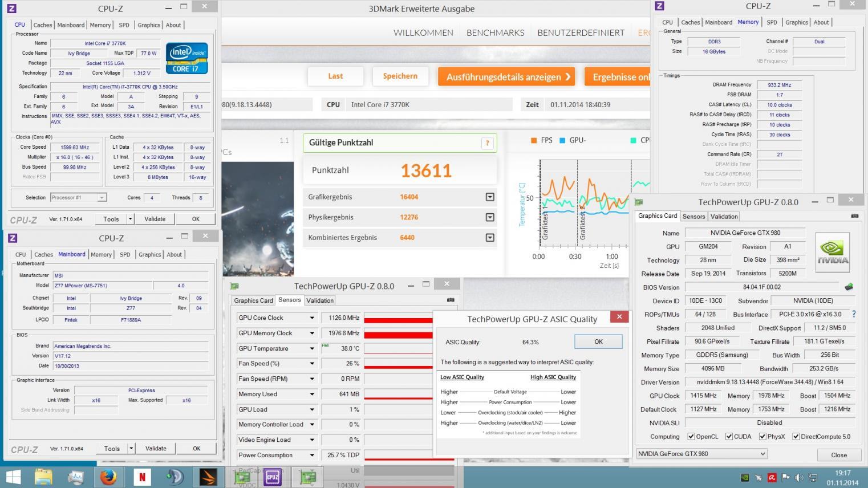
Task: Click camera screenshot icon in GPU-Z Graphics Card window
Action: pos(854,216)
